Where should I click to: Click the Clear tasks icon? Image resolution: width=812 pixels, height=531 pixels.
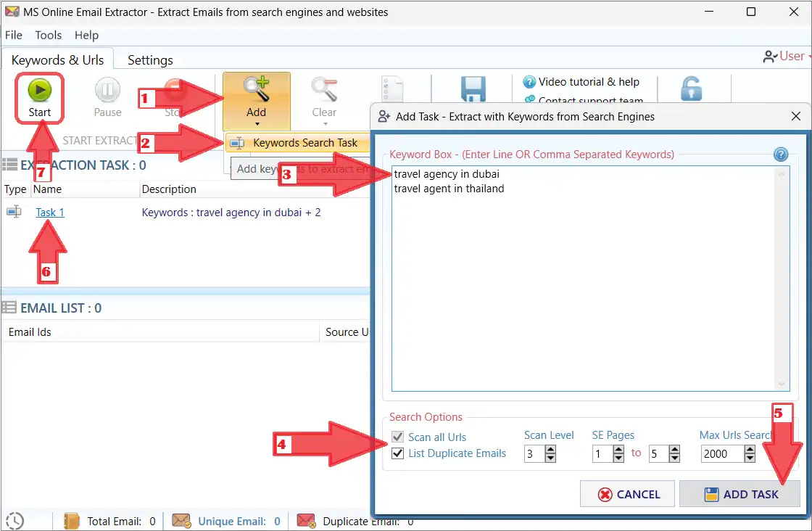click(x=324, y=89)
